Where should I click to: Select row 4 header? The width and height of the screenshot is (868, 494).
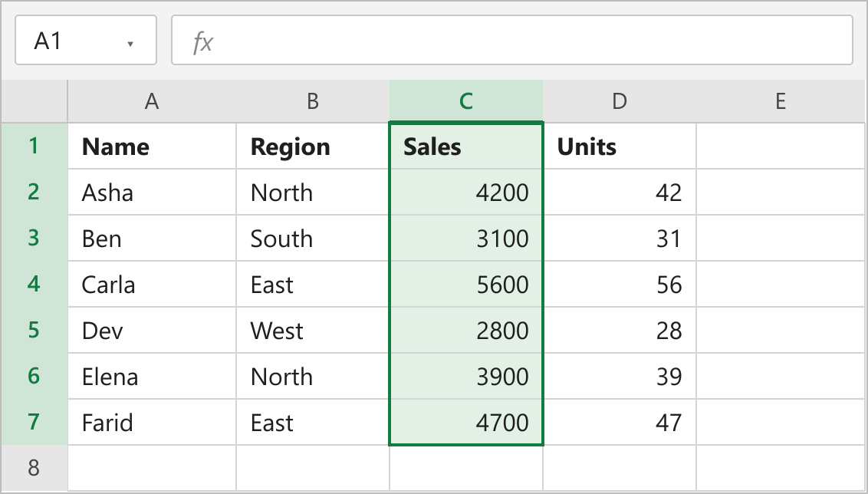pyautogui.click(x=35, y=284)
